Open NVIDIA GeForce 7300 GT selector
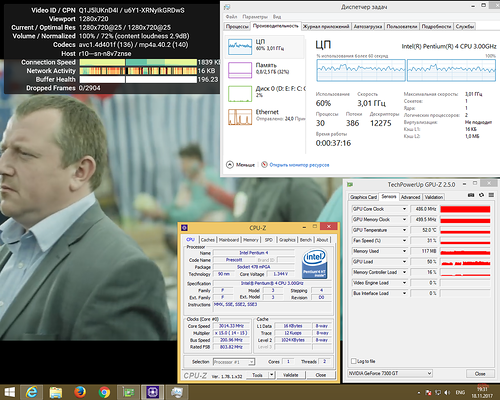The height and width of the screenshot is (400, 500). pos(390,373)
